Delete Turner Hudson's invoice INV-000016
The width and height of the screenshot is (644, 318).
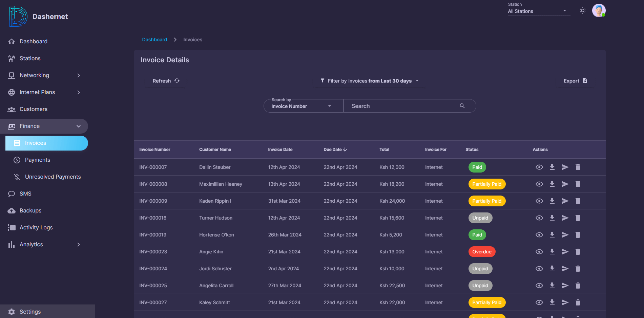pyautogui.click(x=578, y=218)
